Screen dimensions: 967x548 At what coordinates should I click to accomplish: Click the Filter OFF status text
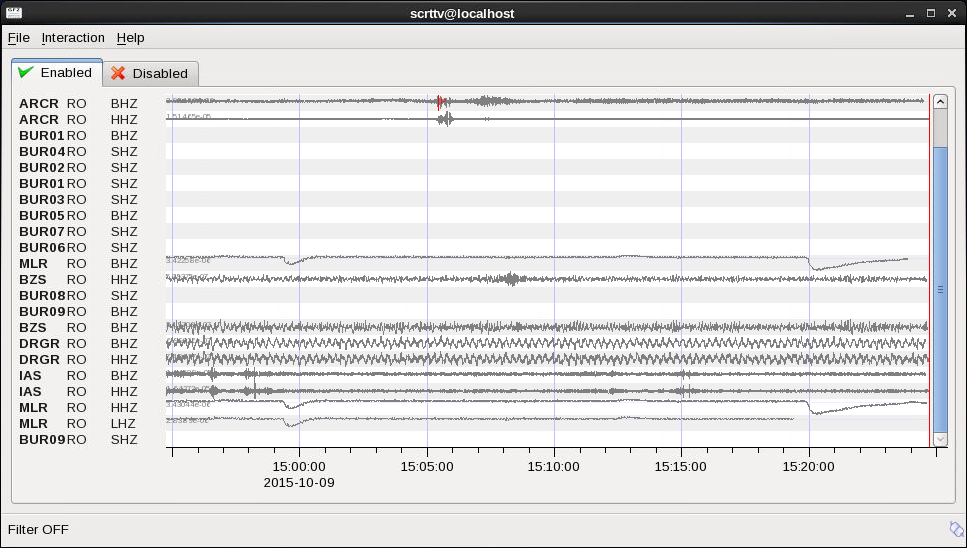pos(38,530)
